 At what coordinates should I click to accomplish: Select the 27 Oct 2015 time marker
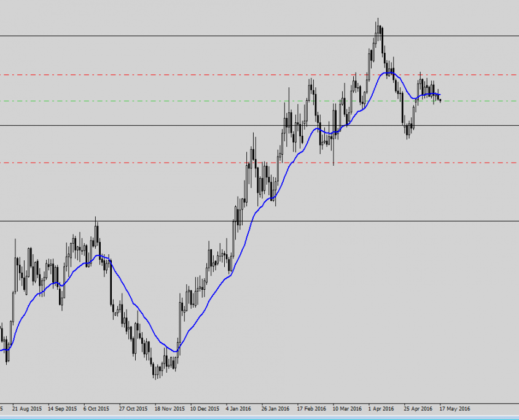(x=133, y=408)
